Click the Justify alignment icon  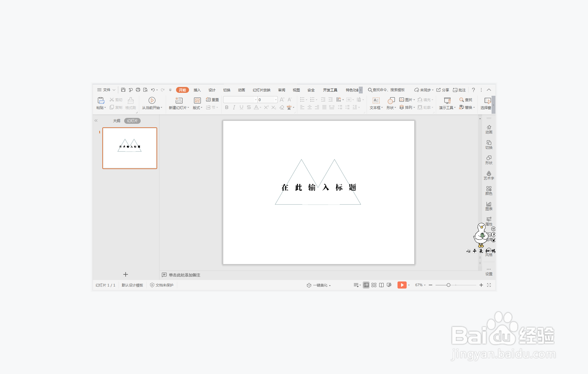click(x=324, y=107)
